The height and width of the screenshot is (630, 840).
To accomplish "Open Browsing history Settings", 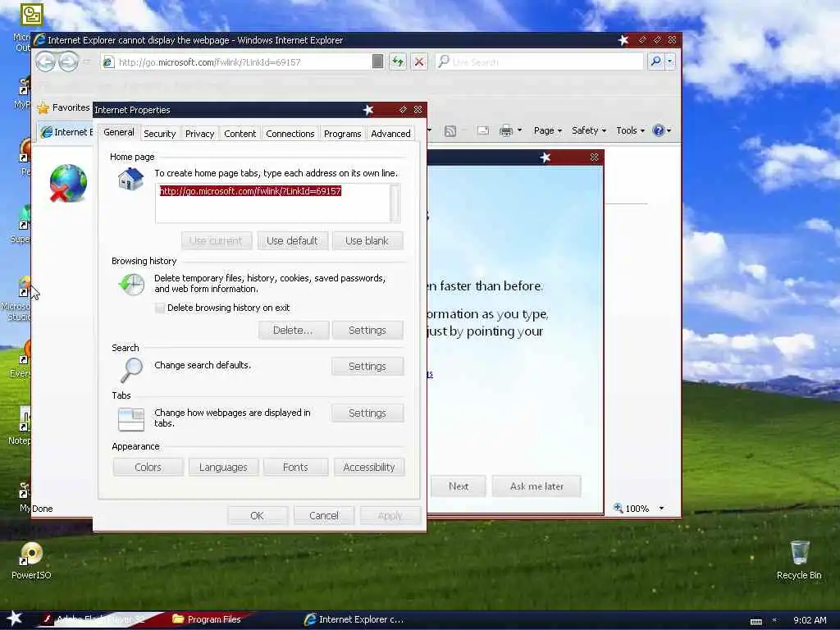I will click(367, 331).
